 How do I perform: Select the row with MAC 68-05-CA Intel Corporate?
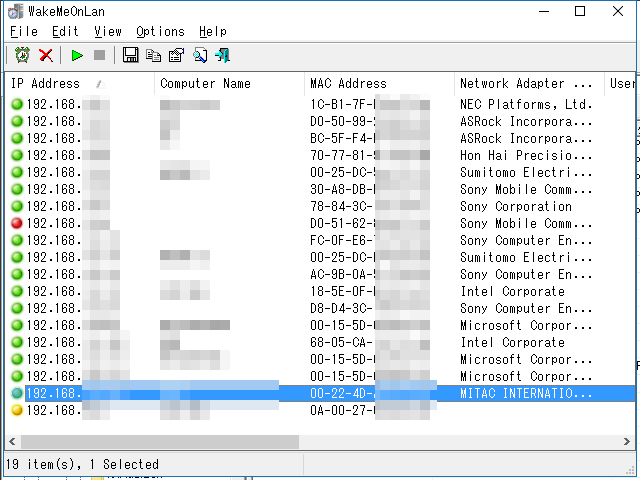(x=320, y=342)
